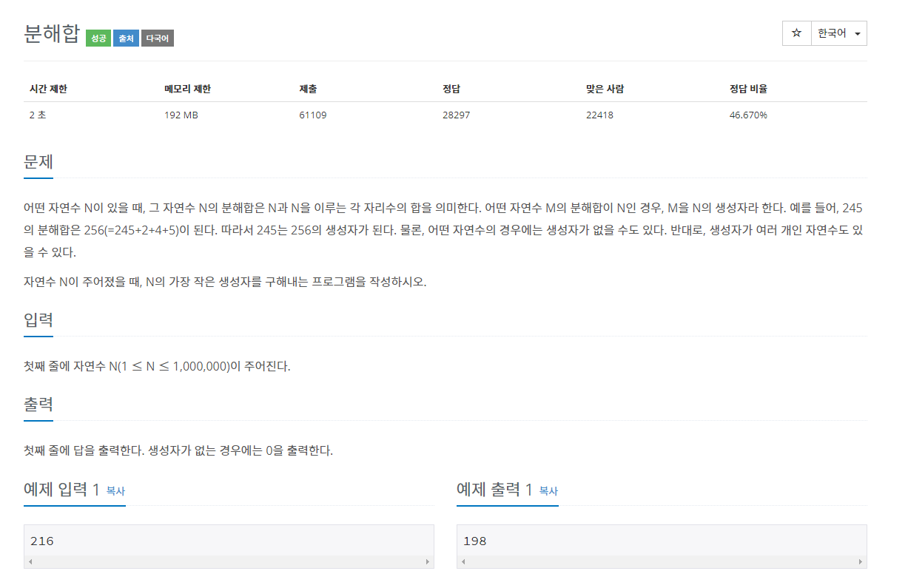Click the 정답 비율 column header

coord(748,89)
